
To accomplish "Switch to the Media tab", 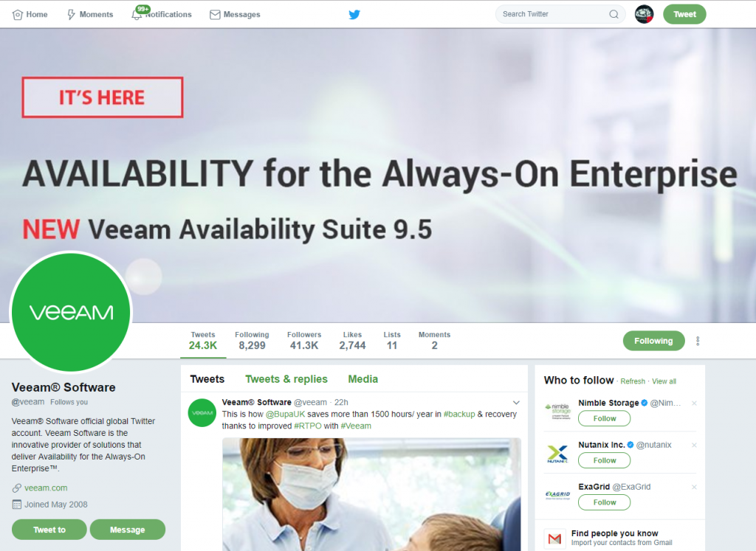I will (362, 379).
